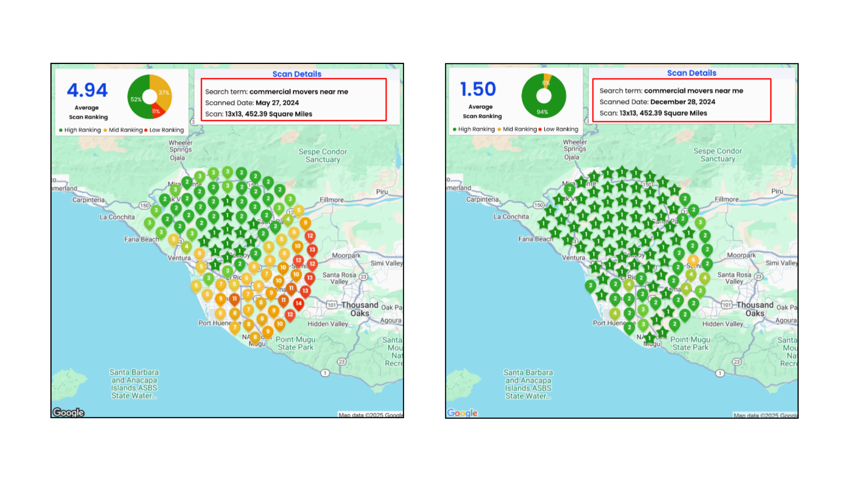Click Highway 101 shield on May scan map

pos(331,305)
